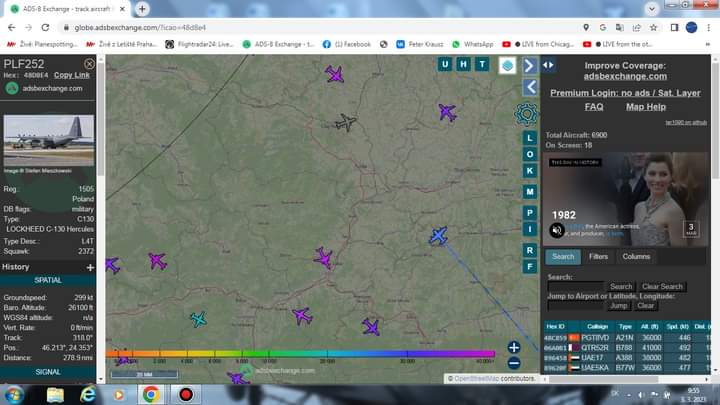Open the map settings gear
Image resolution: width=720 pixels, height=405 pixels.
point(526,113)
